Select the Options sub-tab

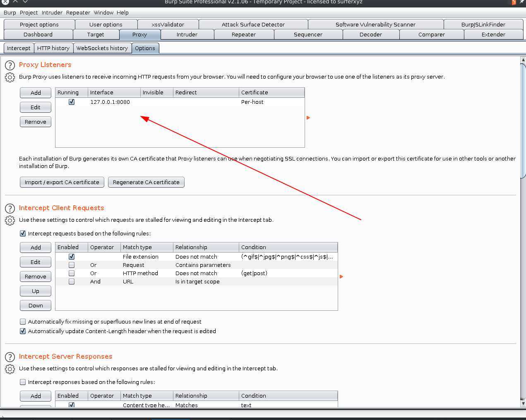(x=145, y=48)
